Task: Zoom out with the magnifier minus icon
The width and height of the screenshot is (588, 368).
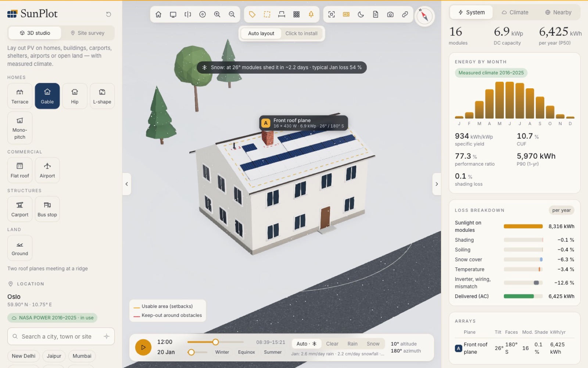Action: (x=232, y=14)
